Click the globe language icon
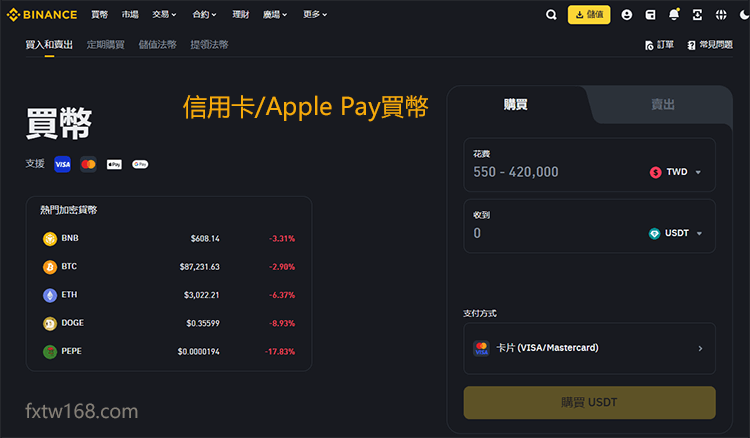The width and height of the screenshot is (750, 438). tap(720, 15)
